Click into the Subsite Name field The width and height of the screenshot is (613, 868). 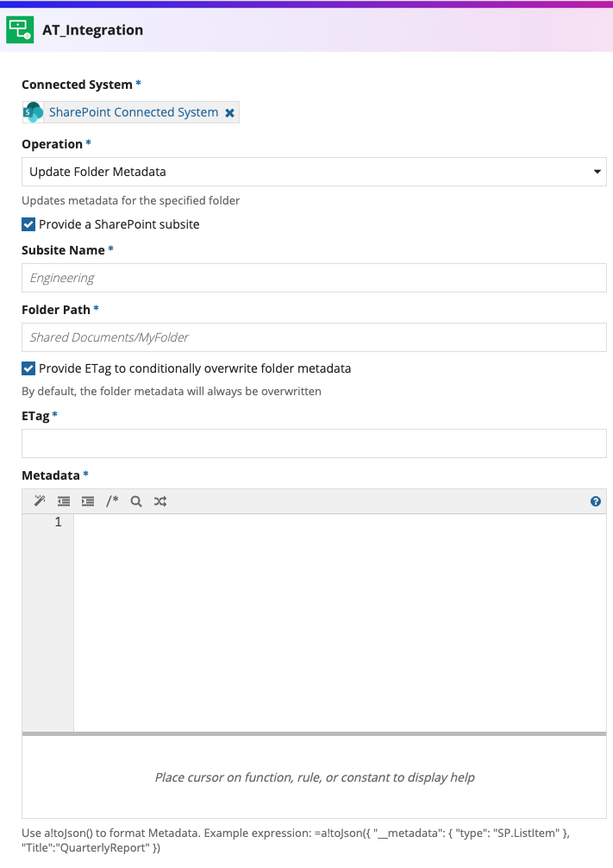(x=314, y=278)
